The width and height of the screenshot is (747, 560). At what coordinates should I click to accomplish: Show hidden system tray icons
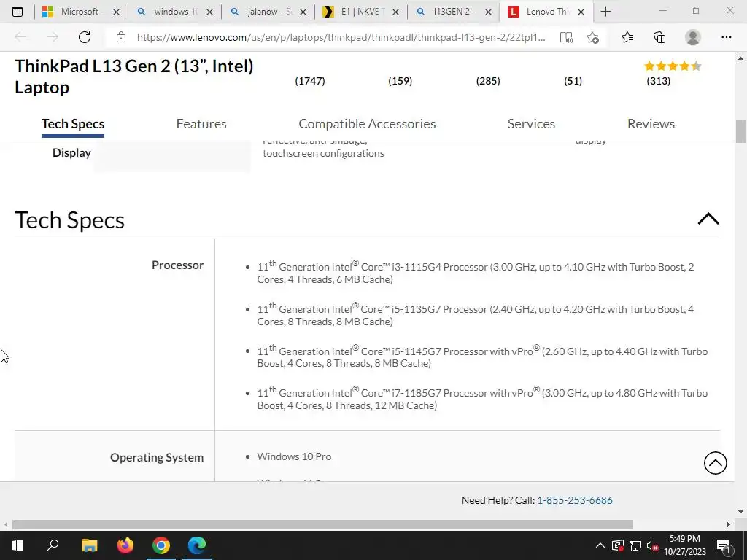(x=600, y=545)
